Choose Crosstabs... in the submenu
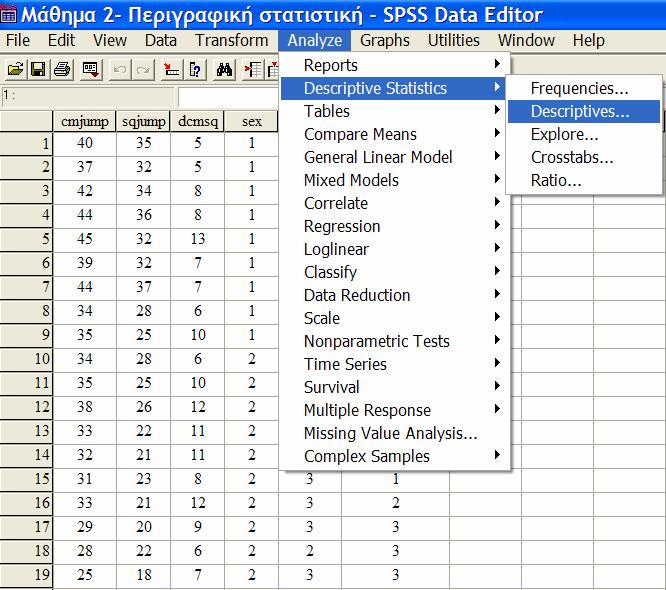 584,157
